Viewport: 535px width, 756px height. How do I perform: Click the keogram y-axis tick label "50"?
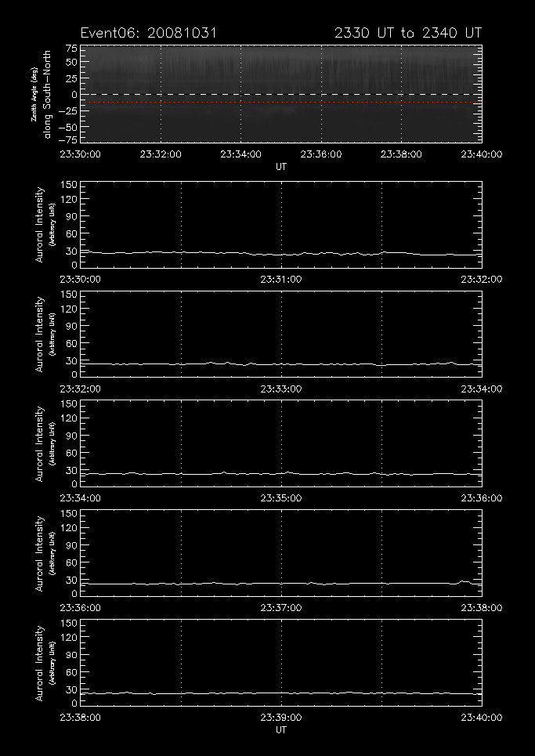[70, 62]
